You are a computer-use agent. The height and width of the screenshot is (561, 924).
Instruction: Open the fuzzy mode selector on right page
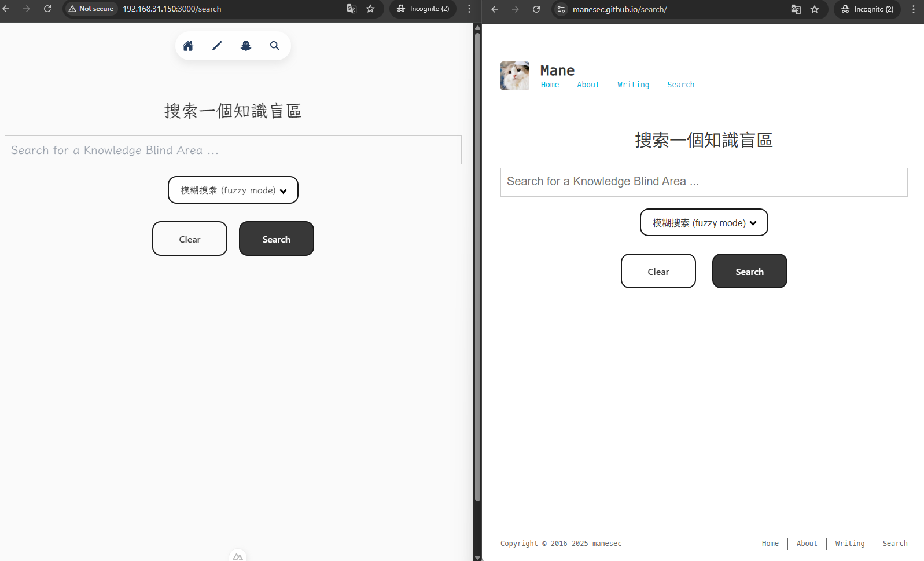pyautogui.click(x=704, y=223)
